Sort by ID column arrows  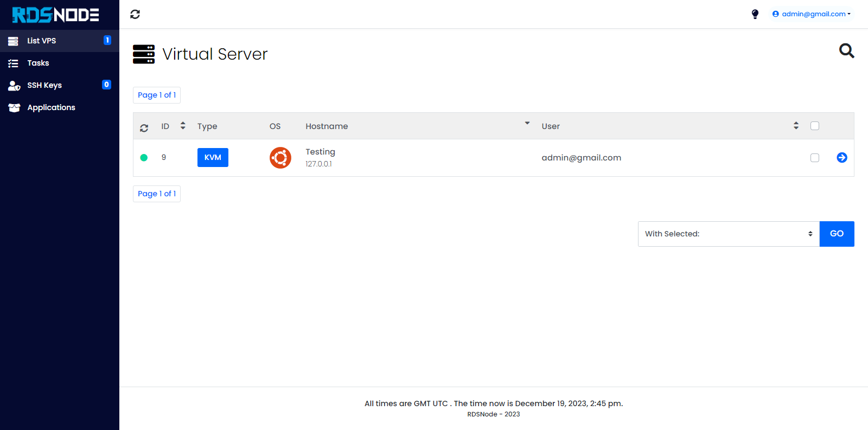coord(183,126)
